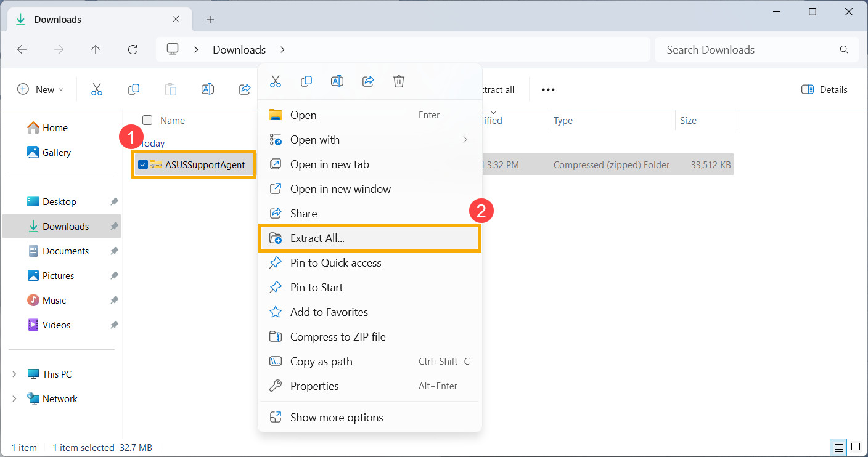Uncheck the ASUSSupportAgent file checkbox
Screen dimensions: 868x457
[x=143, y=164]
